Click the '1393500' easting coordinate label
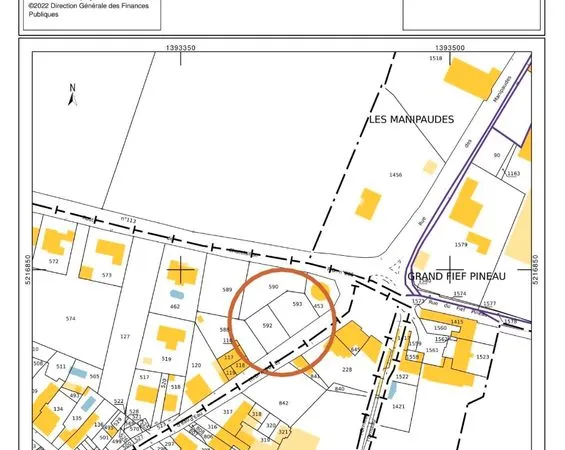Screen dimensions: 565x450 tap(450, 48)
